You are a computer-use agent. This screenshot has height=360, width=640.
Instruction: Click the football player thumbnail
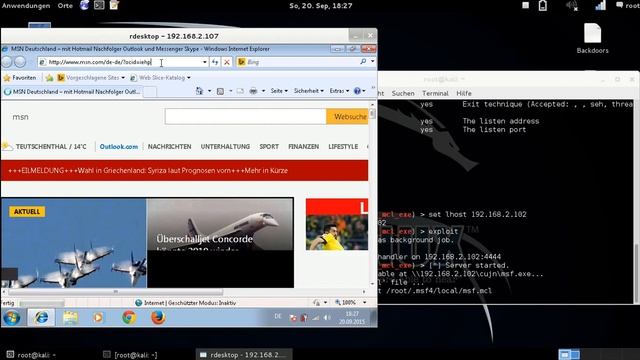coord(337,224)
